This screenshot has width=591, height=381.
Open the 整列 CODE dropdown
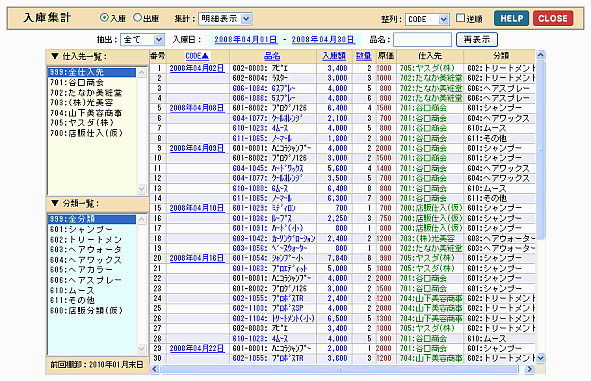[427, 19]
